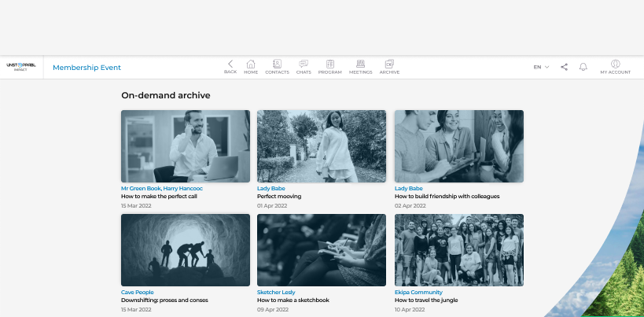The height and width of the screenshot is (317, 644).
Task: Open notifications bell icon
Action: coord(583,67)
